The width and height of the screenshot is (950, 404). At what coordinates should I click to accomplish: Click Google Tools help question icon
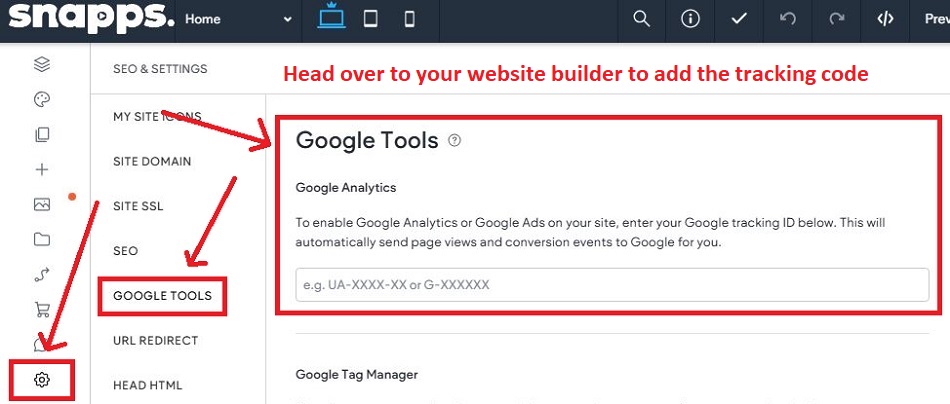click(x=454, y=141)
